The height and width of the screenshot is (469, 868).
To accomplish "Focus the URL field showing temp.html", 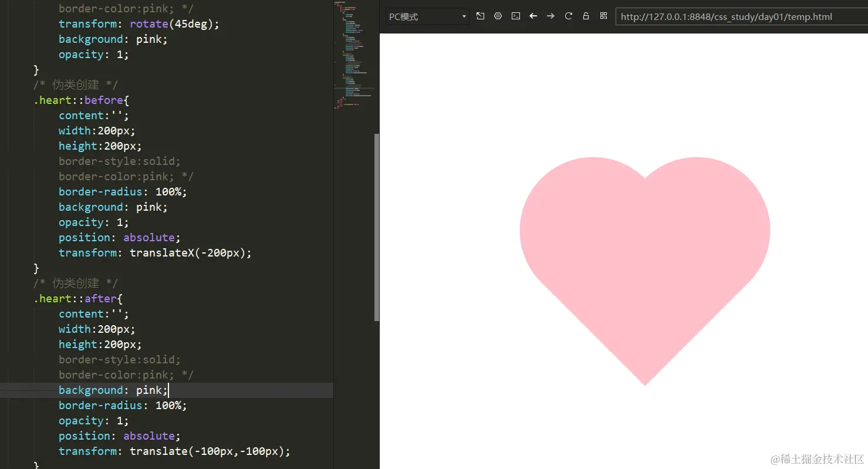I will point(741,16).
